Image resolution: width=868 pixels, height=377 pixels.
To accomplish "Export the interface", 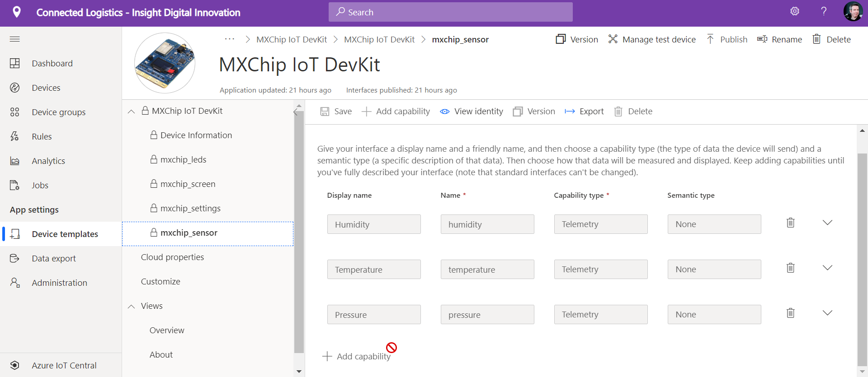I will (584, 112).
